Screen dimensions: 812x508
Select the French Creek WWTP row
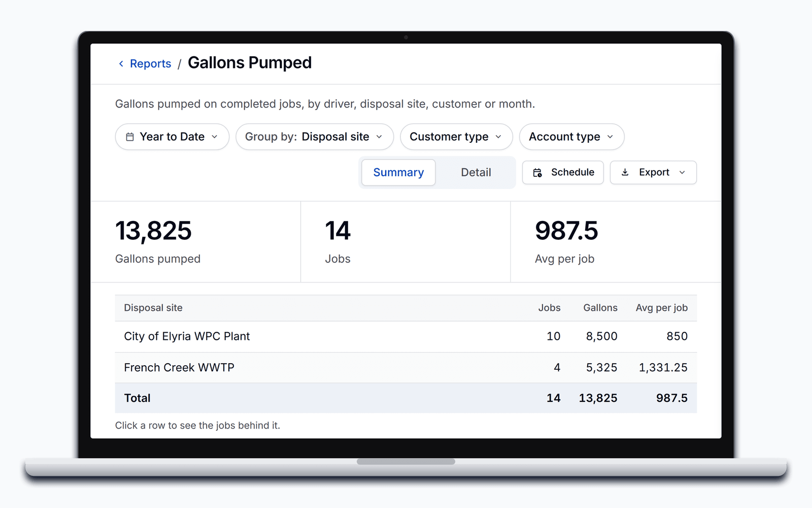pyautogui.click(x=406, y=367)
